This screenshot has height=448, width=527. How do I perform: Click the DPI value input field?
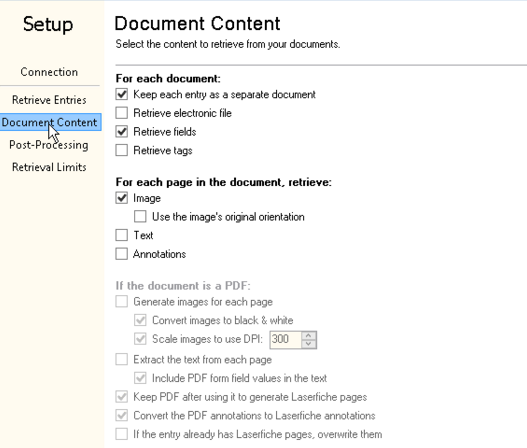(285, 339)
